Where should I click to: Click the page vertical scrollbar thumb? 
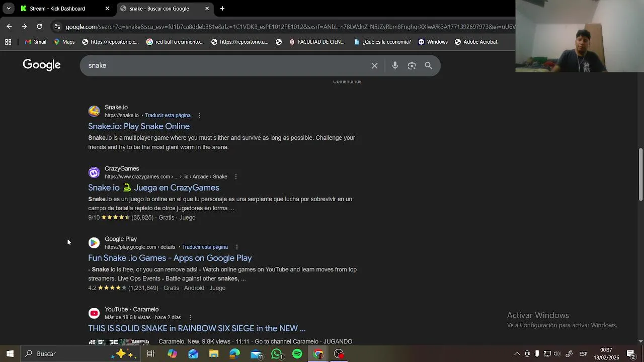[x=640, y=174]
